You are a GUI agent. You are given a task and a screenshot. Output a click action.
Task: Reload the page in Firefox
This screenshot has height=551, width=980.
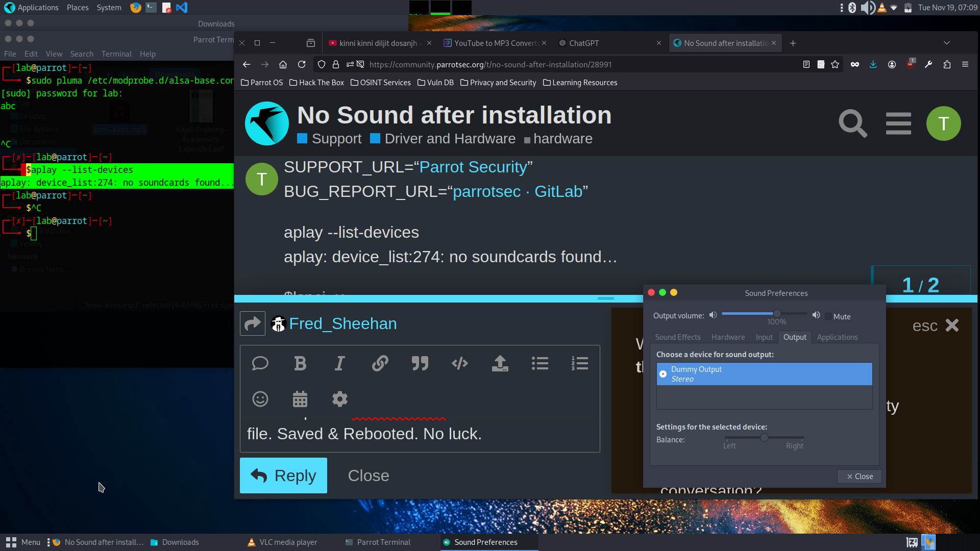302,64
